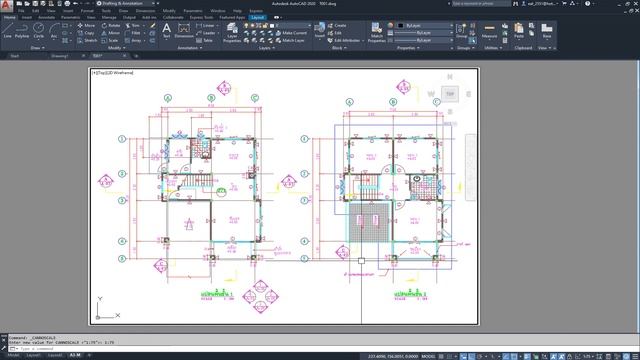Choose the Stretch tool
Screen dimensions: 640x360
click(87, 40)
